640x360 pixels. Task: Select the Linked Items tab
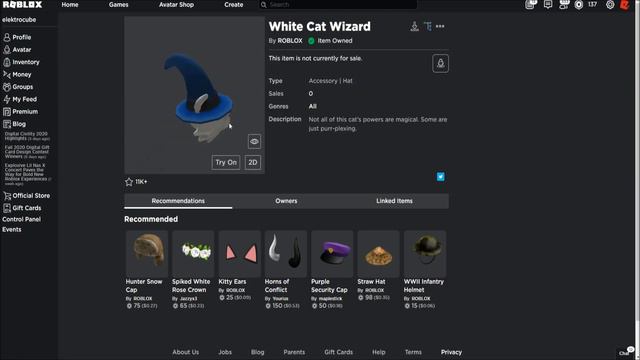(394, 201)
